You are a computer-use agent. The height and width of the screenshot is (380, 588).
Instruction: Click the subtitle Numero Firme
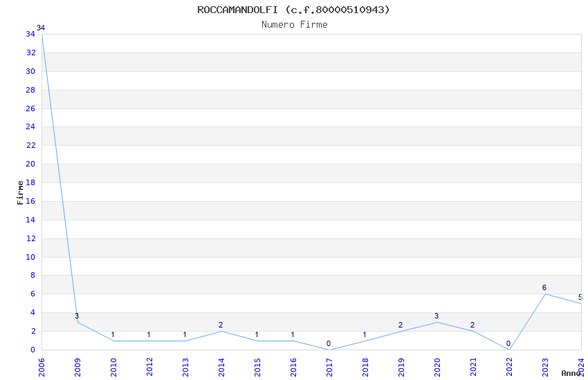click(x=295, y=25)
